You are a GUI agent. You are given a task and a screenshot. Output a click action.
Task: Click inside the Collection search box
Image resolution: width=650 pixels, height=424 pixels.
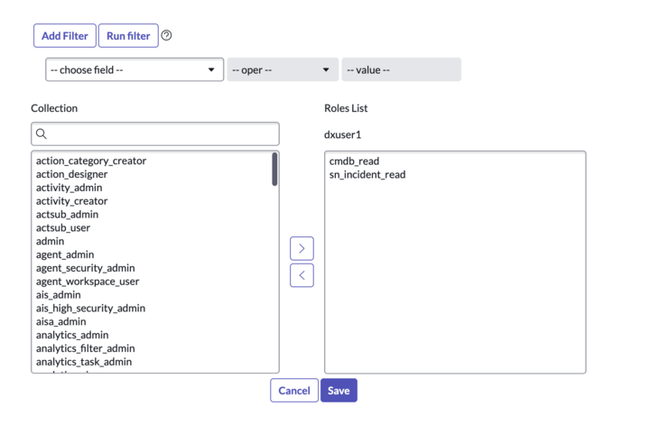[x=160, y=134]
